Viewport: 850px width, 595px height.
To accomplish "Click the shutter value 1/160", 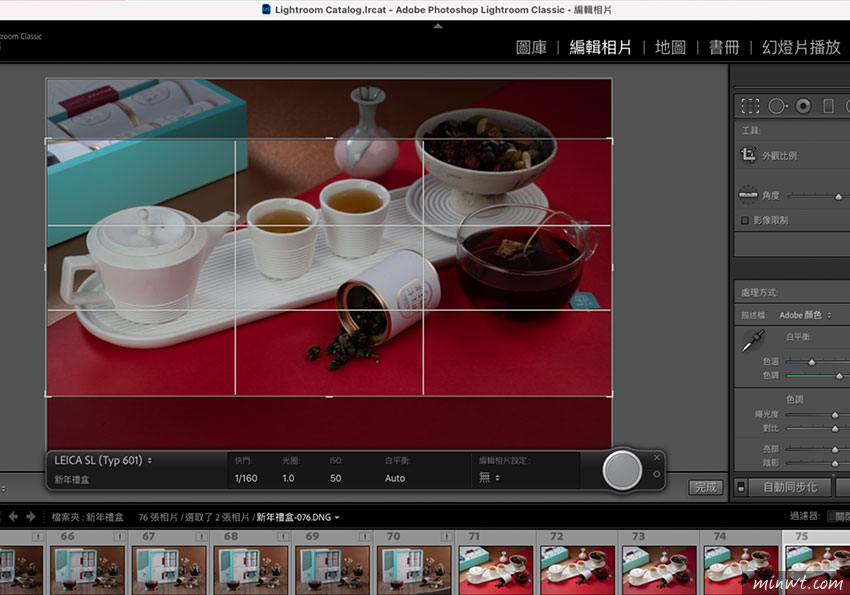I will click(x=246, y=478).
